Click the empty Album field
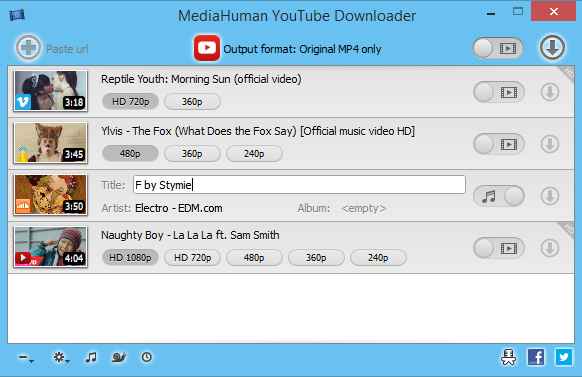This screenshot has height=377, width=582. click(364, 209)
